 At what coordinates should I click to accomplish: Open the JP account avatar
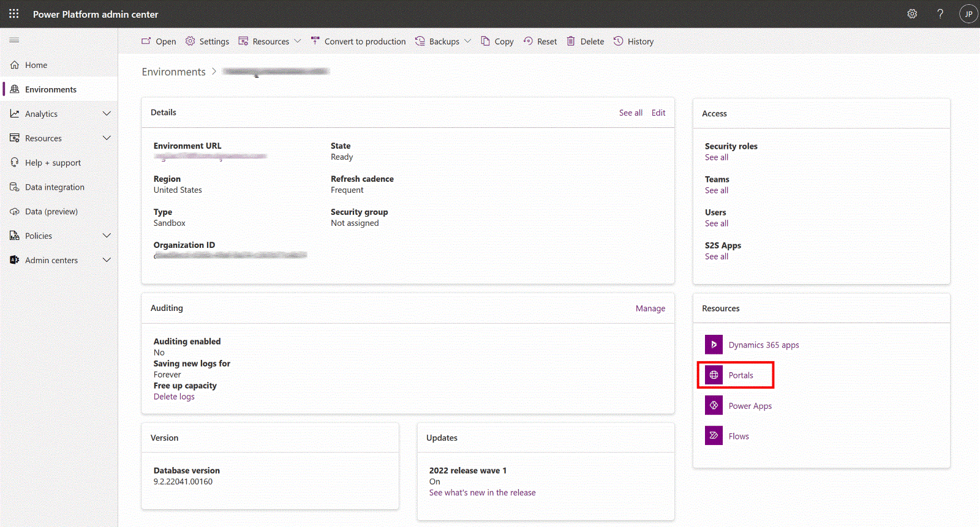point(968,13)
